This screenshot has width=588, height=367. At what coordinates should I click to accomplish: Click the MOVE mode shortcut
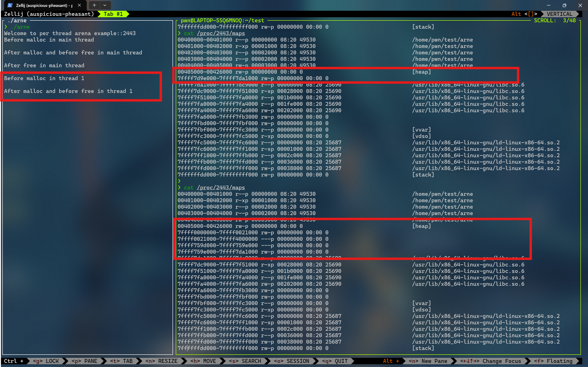(x=203, y=361)
